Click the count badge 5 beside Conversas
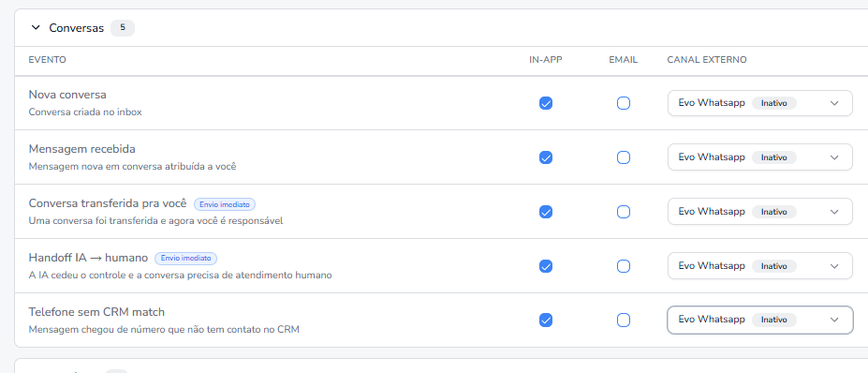Image resolution: width=868 pixels, height=373 pixels. click(123, 28)
